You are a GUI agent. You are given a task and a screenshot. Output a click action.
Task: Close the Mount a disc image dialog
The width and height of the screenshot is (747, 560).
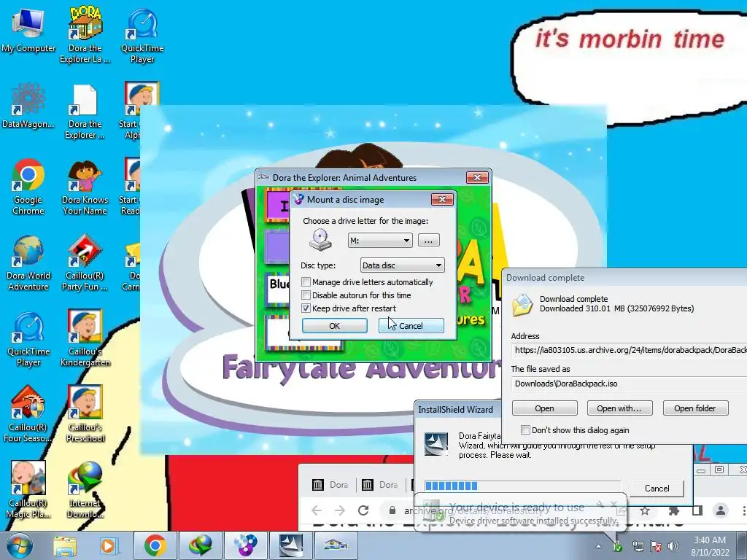tap(442, 200)
